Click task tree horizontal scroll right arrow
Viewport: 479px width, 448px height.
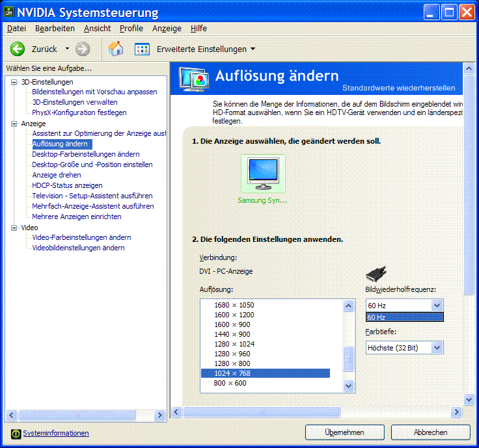tap(159, 415)
